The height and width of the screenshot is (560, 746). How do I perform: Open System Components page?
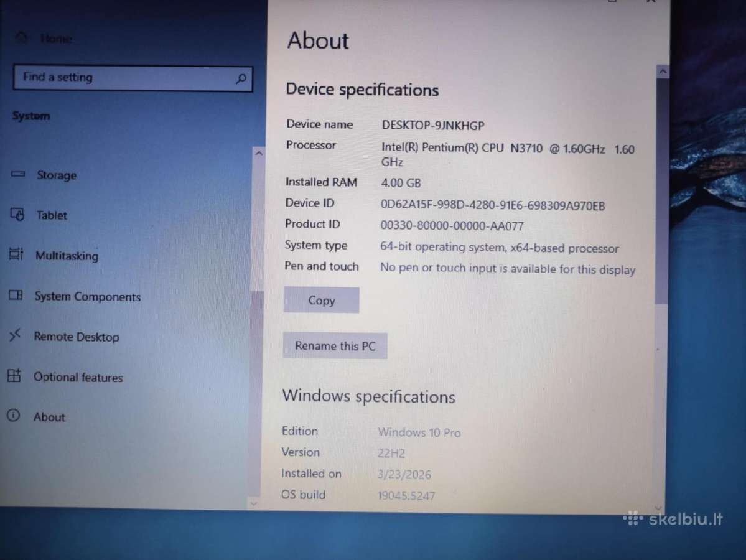[x=88, y=296]
